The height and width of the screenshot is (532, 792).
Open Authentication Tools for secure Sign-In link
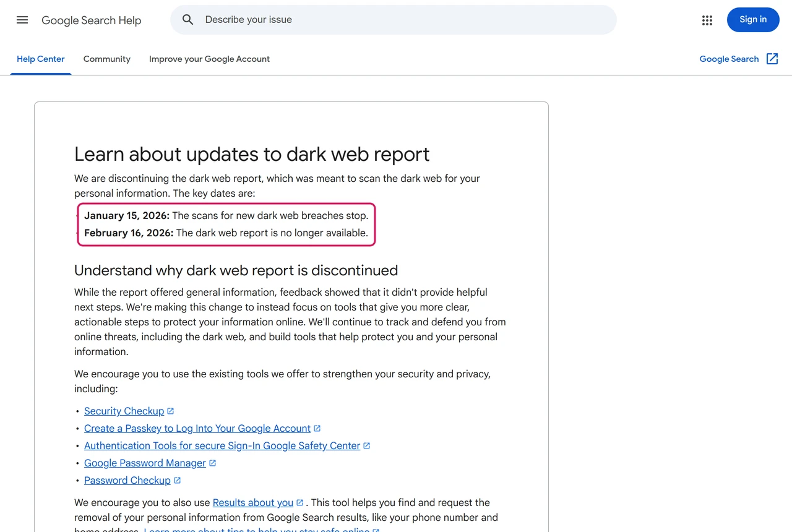[x=222, y=445]
